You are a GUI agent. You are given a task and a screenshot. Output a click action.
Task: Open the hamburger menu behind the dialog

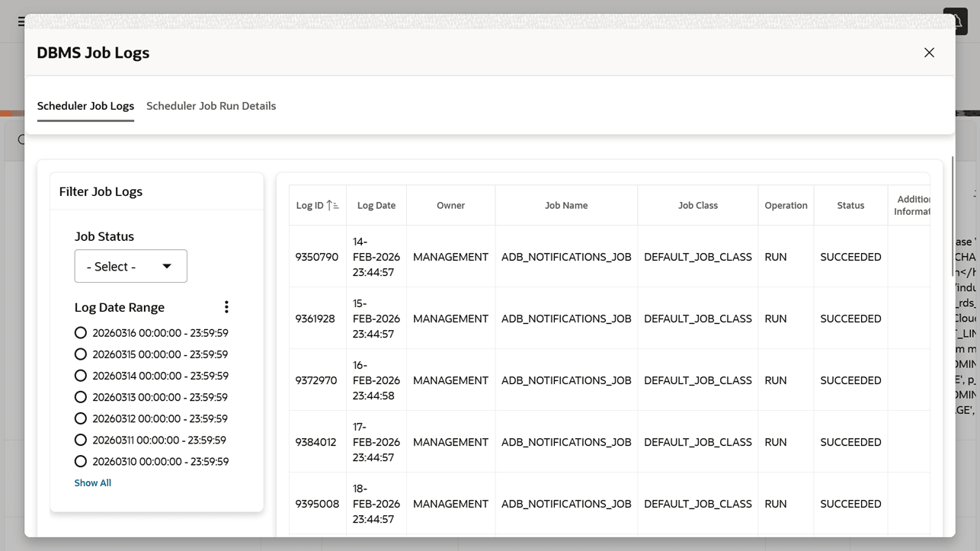pos(21,21)
